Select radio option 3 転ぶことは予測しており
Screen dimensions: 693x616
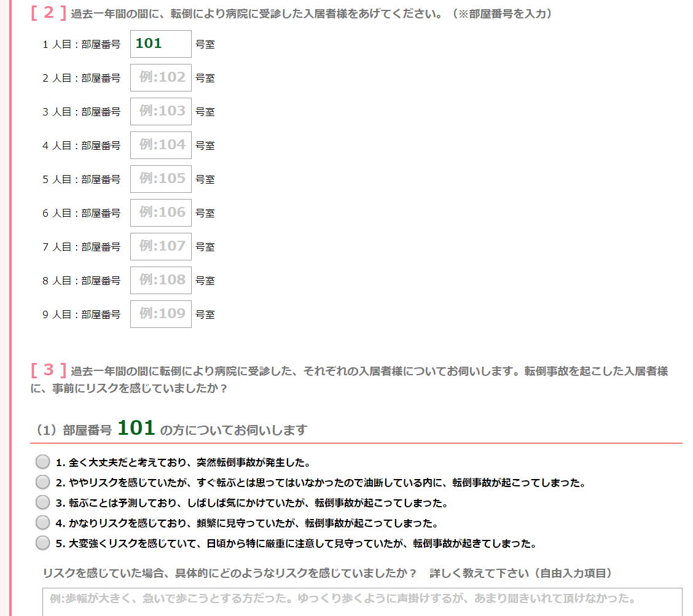[x=42, y=502]
